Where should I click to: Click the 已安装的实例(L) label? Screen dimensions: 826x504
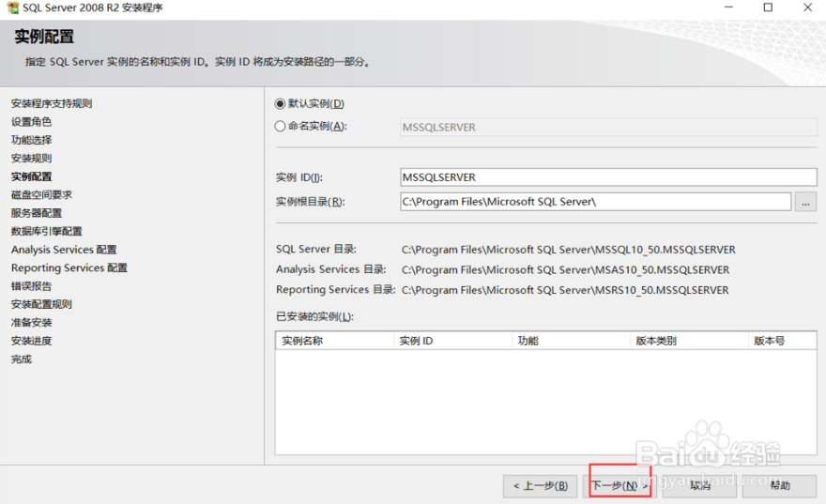pyautogui.click(x=315, y=316)
